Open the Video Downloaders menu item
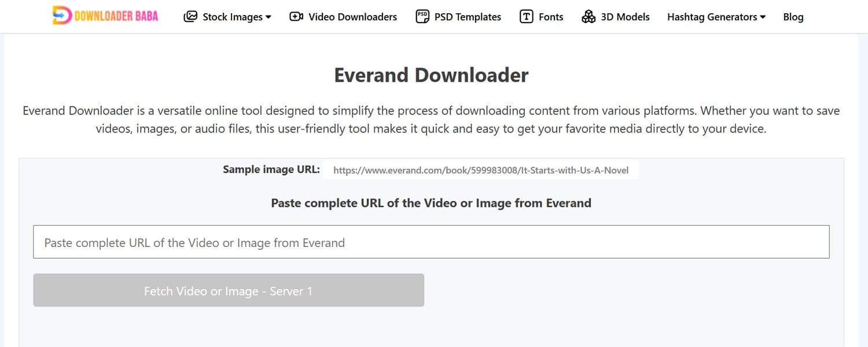This screenshot has height=347, width=868. 343,17
